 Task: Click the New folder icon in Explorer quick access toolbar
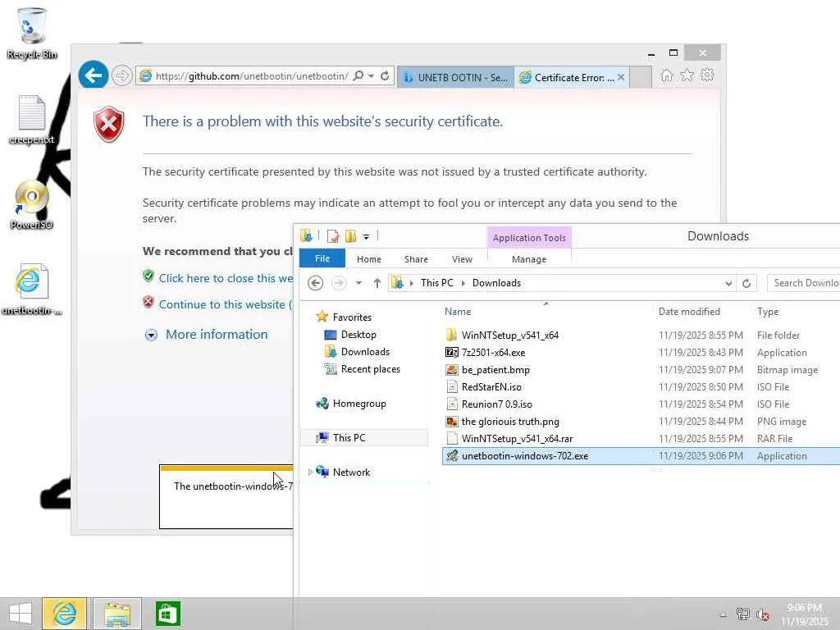(351, 236)
